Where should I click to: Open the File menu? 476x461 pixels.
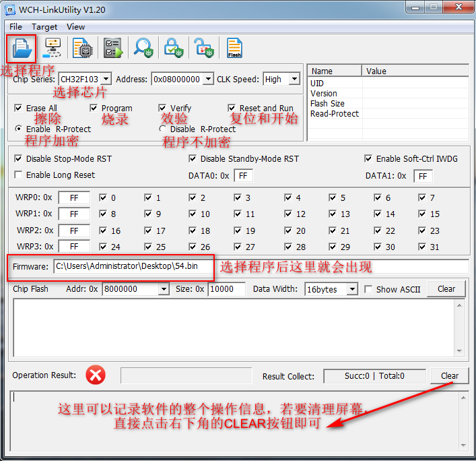point(15,27)
